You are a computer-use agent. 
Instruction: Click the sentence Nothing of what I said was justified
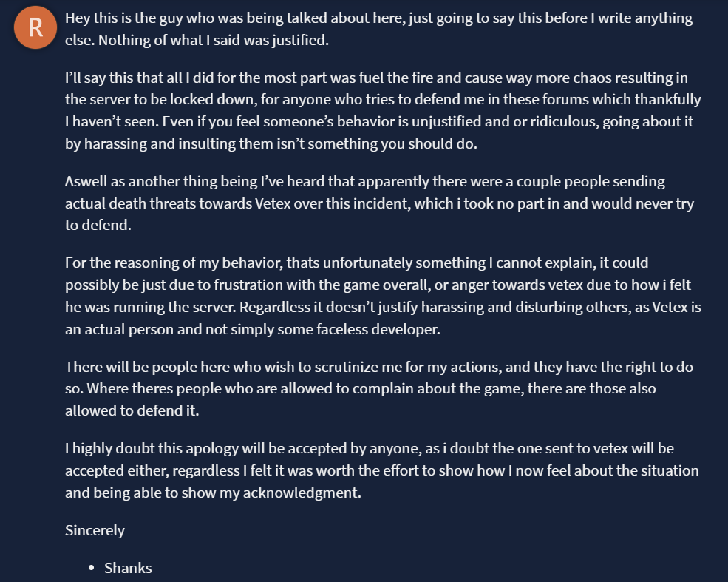[x=214, y=40]
